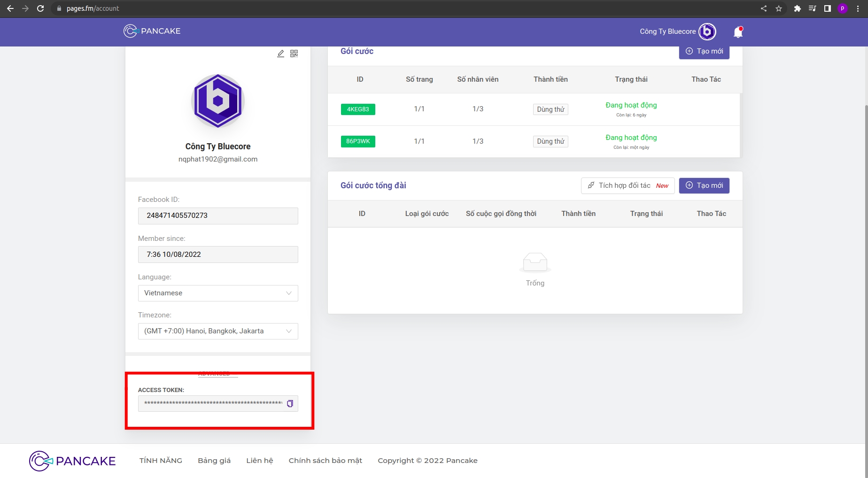Click the edit profile pencil icon
The width and height of the screenshot is (868, 478).
pyautogui.click(x=280, y=54)
